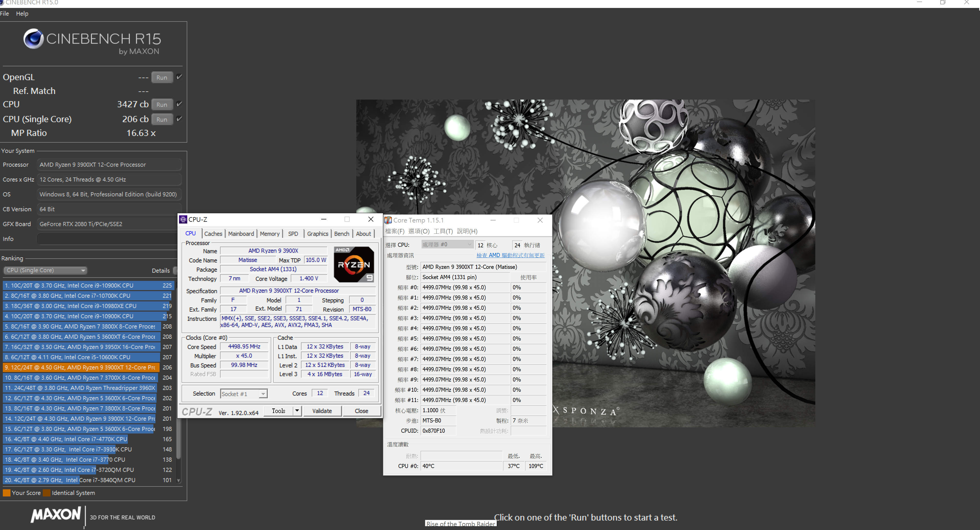Click the orange Your Score legend swatch
This screenshot has height=530, width=980.
pyautogui.click(x=6, y=493)
